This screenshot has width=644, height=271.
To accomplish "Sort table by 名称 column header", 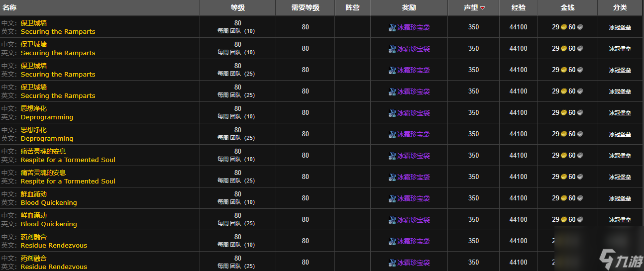I will click(10, 7).
